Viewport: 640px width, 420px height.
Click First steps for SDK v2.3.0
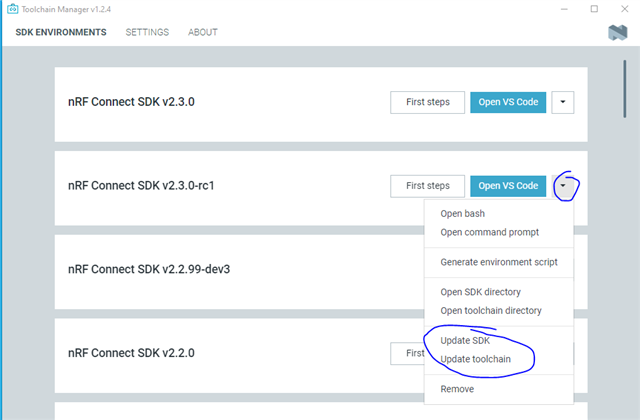point(427,102)
